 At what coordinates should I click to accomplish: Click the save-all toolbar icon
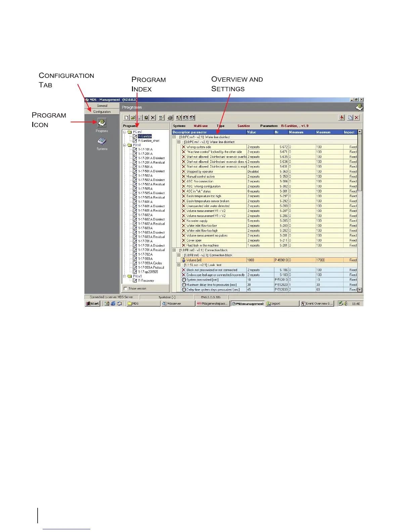(146, 118)
